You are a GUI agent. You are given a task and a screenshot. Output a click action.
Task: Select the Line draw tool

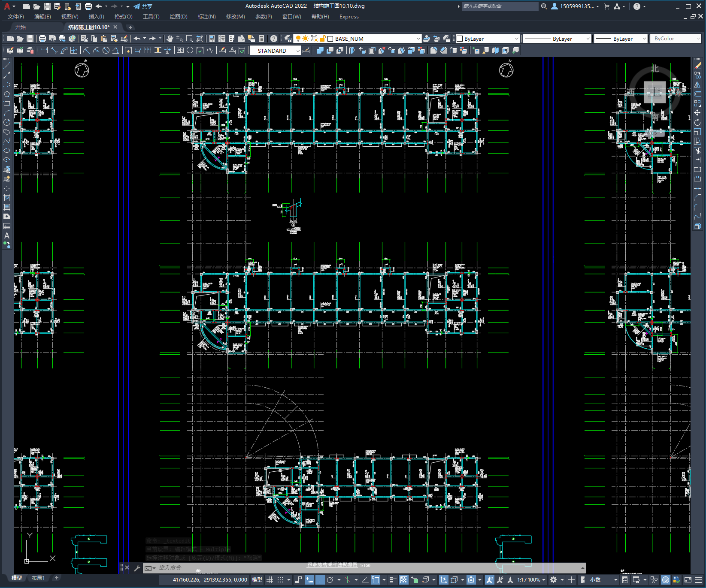tap(7, 66)
